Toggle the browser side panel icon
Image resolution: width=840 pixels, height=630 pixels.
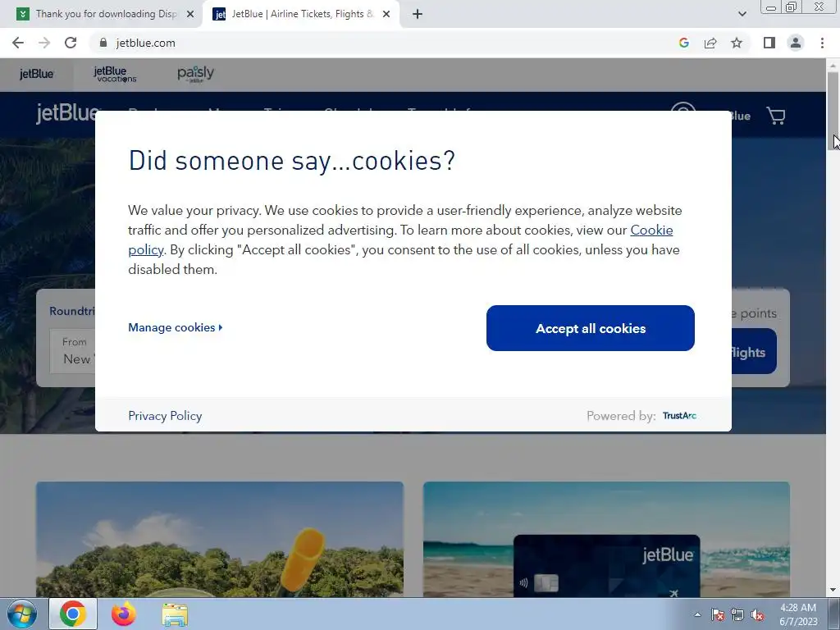[769, 43]
